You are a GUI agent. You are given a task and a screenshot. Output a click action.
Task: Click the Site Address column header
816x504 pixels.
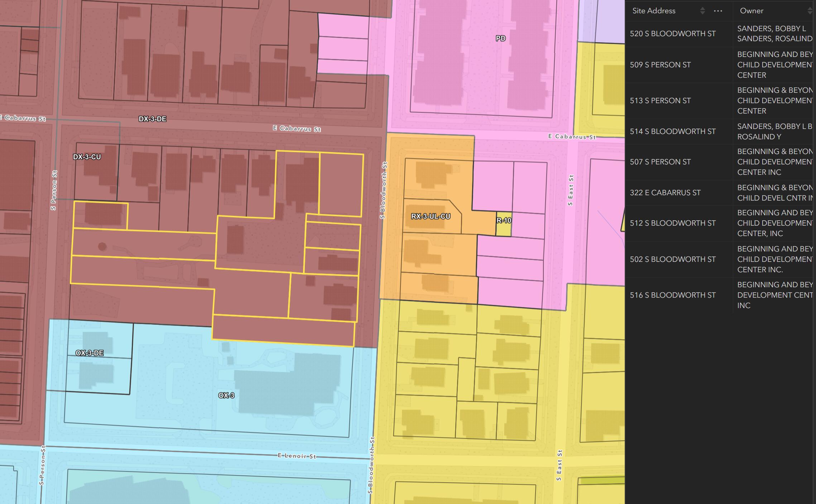pos(654,11)
